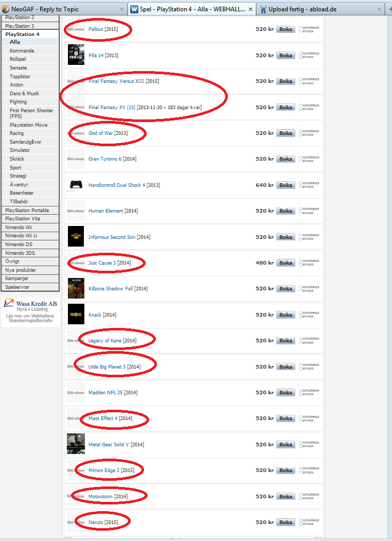The image size is (392, 541).
Task: Open the PlayStation 3 category
Action: pos(30,26)
